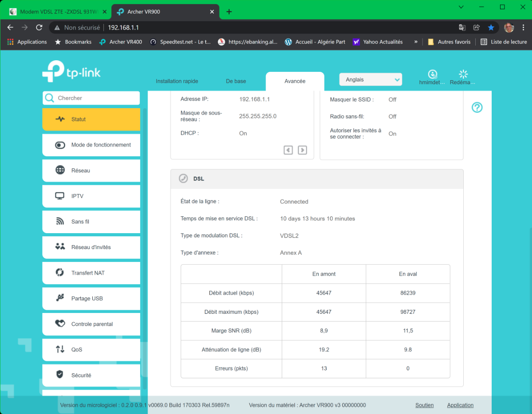The width and height of the screenshot is (532, 414).
Task: Bookmark this page with the star icon
Action: point(491,27)
